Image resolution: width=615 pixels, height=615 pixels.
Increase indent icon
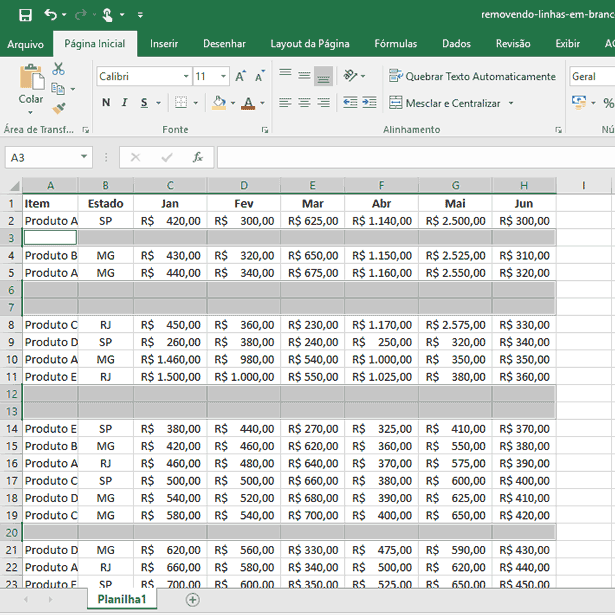point(369,103)
